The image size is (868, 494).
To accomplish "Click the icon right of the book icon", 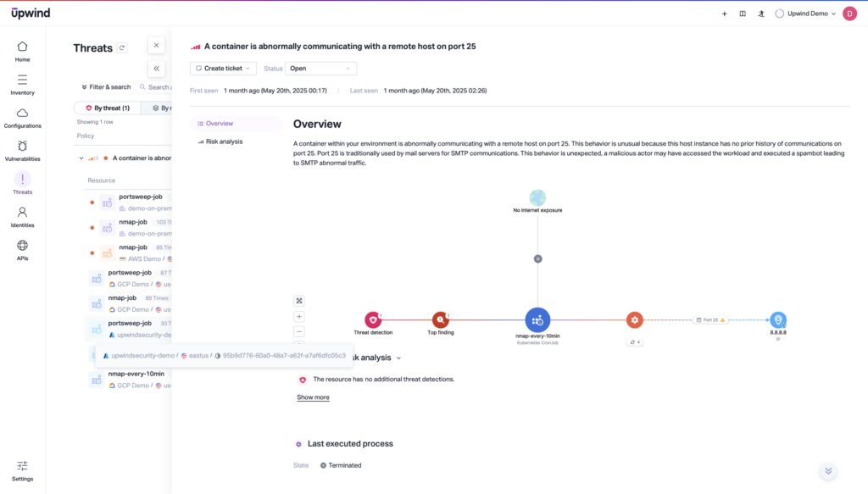I will point(761,14).
